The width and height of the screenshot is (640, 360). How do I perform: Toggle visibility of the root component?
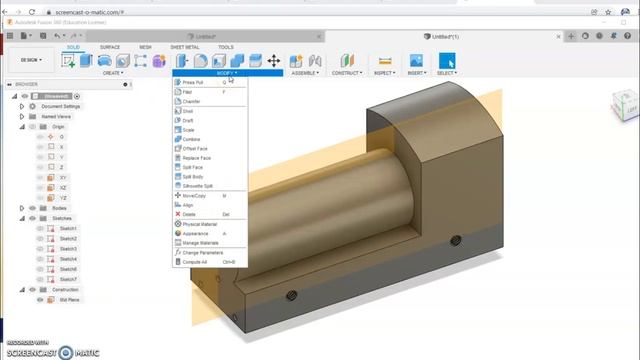25,96
